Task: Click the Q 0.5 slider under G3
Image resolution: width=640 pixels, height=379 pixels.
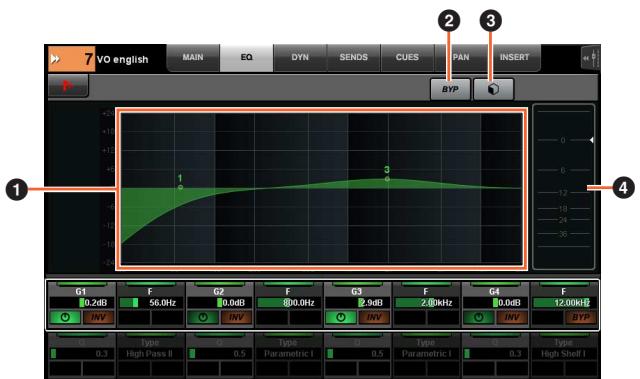Action: (357, 354)
